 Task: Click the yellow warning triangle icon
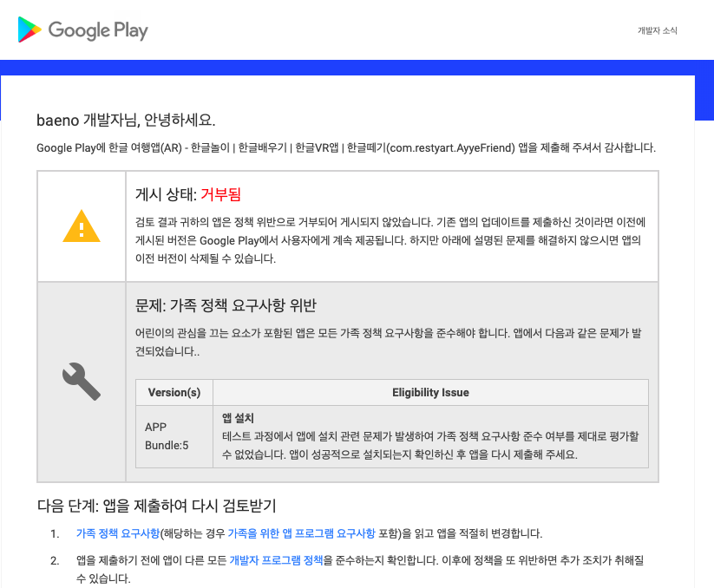[82, 225]
